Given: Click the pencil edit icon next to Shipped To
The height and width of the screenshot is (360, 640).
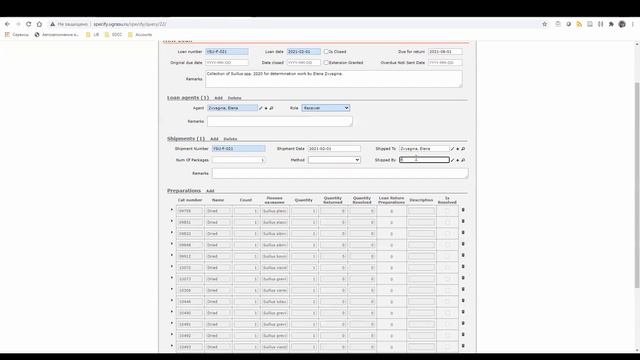Looking at the screenshot, I should pos(452,149).
